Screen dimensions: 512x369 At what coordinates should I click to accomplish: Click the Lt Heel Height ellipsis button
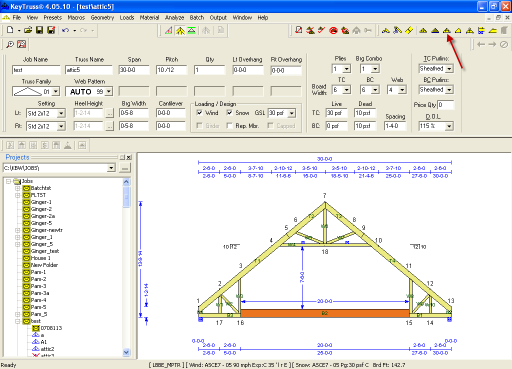tap(109, 113)
